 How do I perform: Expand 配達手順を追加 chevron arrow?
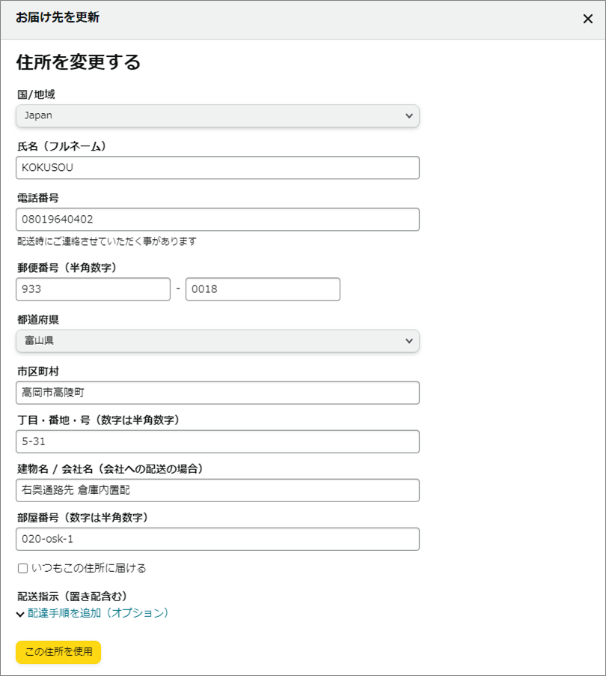[x=21, y=614]
